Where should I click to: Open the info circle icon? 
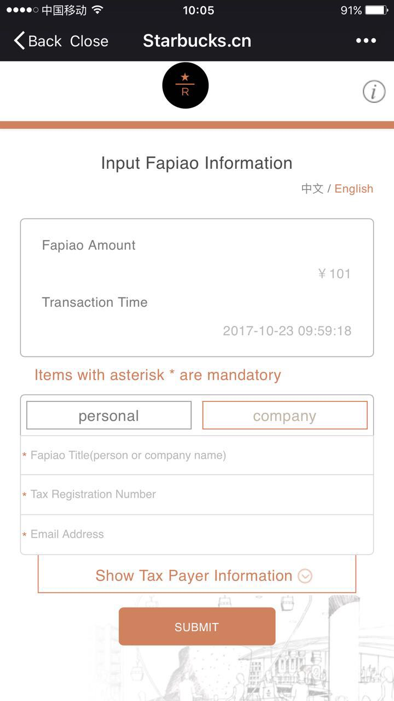coord(373,92)
